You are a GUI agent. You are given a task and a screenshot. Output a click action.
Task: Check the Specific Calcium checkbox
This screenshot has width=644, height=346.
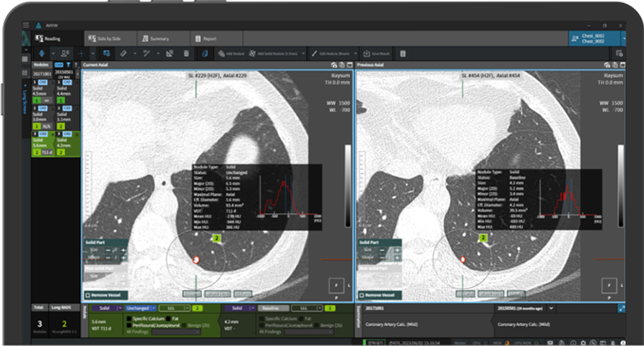coord(130,319)
